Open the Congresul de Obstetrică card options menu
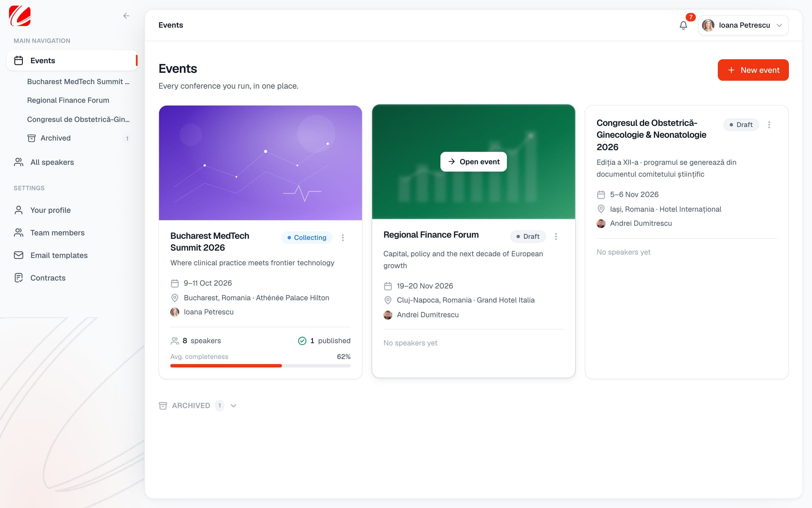Screen dimensions: 812x508 pos(769,125)
